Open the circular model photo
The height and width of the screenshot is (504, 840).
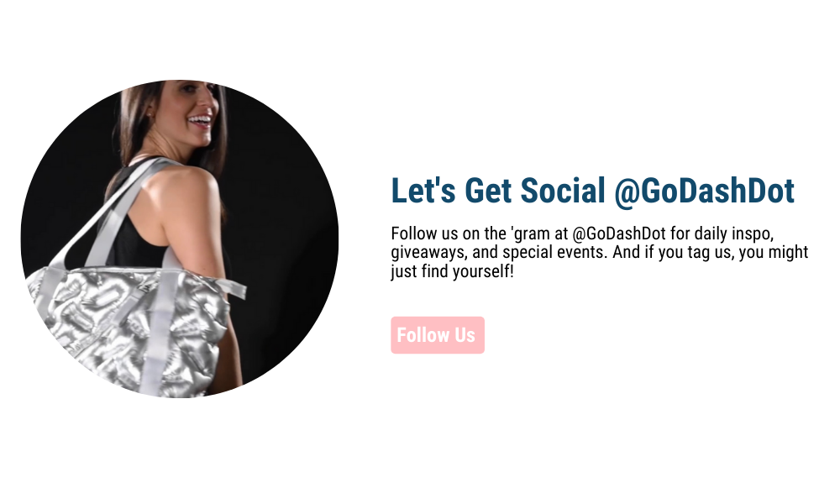tap(180, 239)
